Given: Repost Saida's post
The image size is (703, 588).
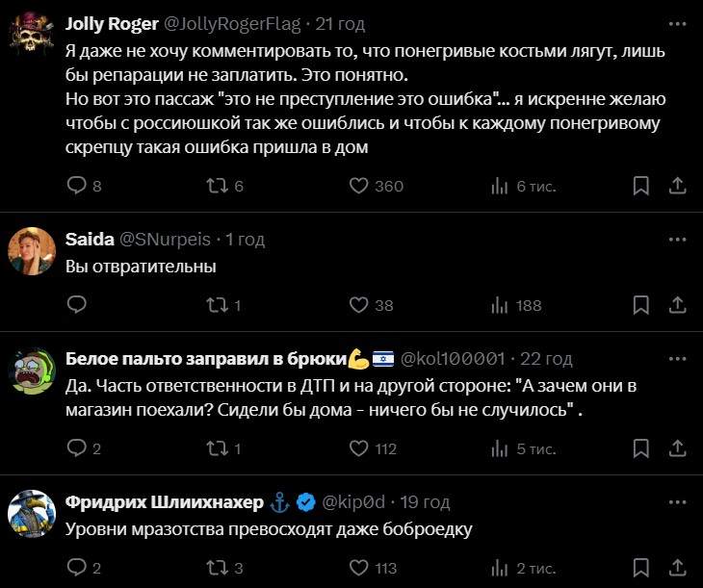Looking at the screenshot, I should (217, 305).
